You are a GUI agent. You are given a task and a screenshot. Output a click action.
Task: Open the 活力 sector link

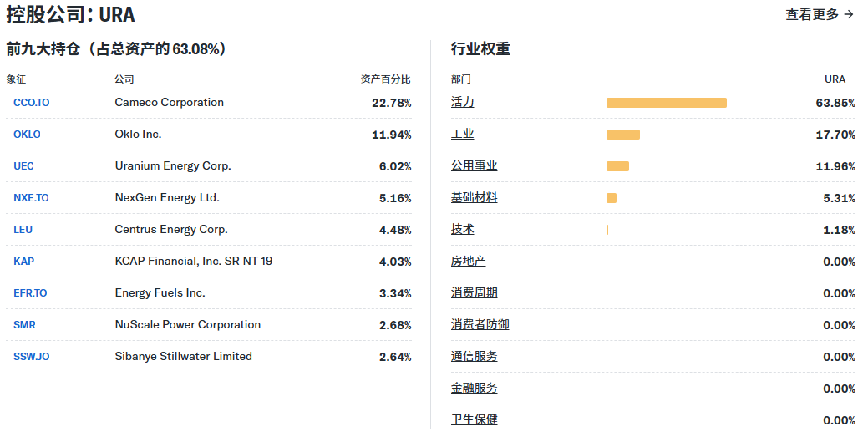coord(462,103)
